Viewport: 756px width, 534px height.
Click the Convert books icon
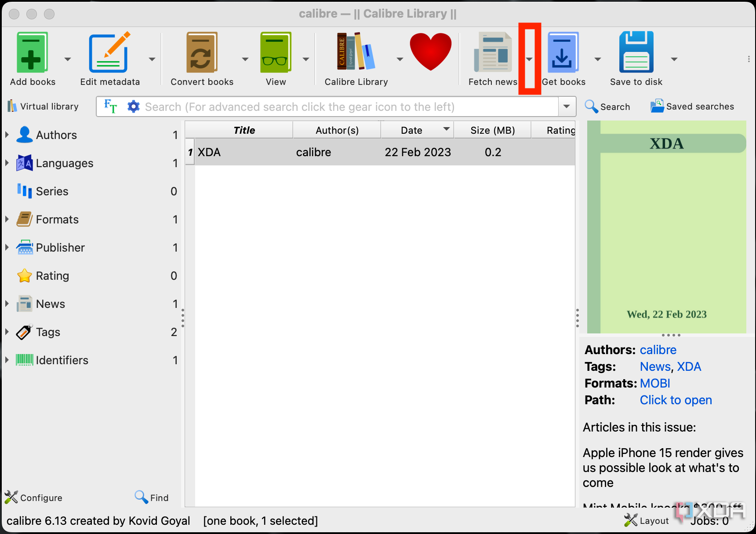coord(202,52)
